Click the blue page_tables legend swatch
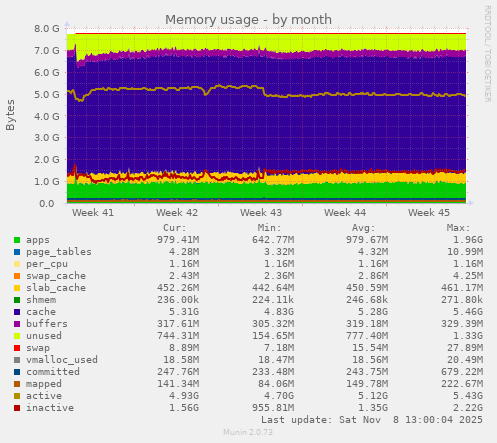 point(17,252)
